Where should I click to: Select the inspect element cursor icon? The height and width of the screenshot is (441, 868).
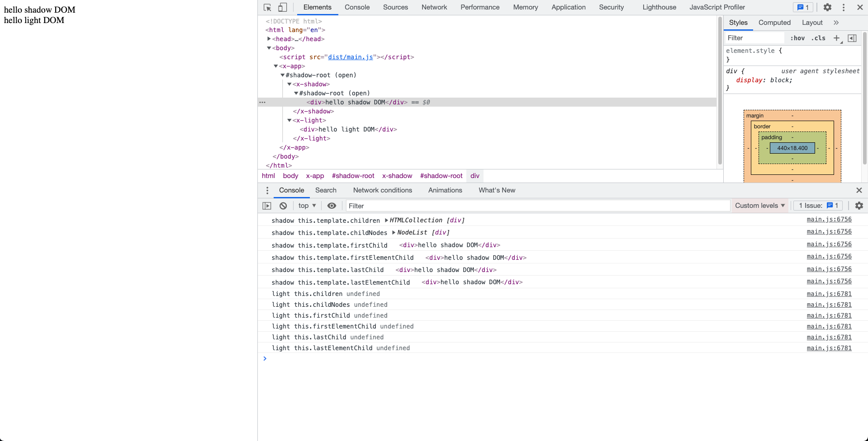[x=267, y=7]
